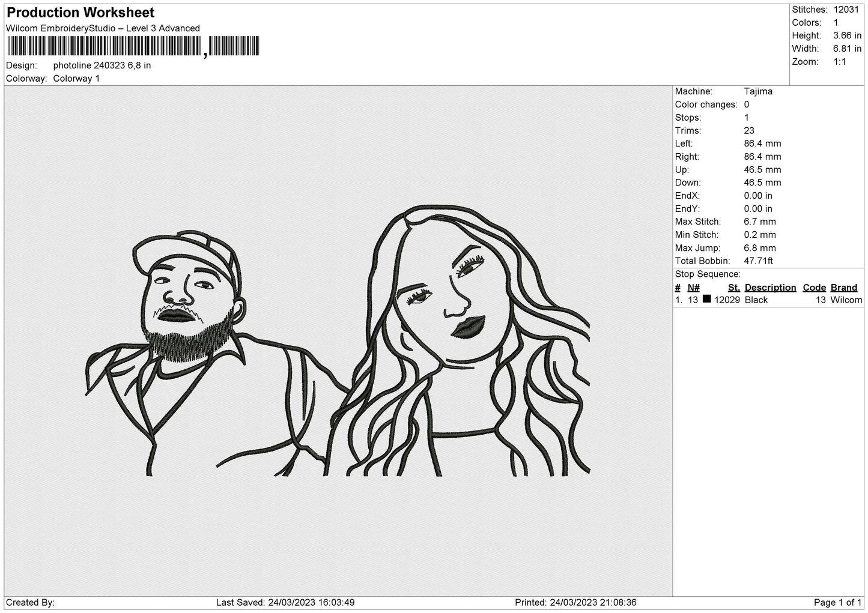
Task: Click the barcode below the software name
Action: point(105,46)
